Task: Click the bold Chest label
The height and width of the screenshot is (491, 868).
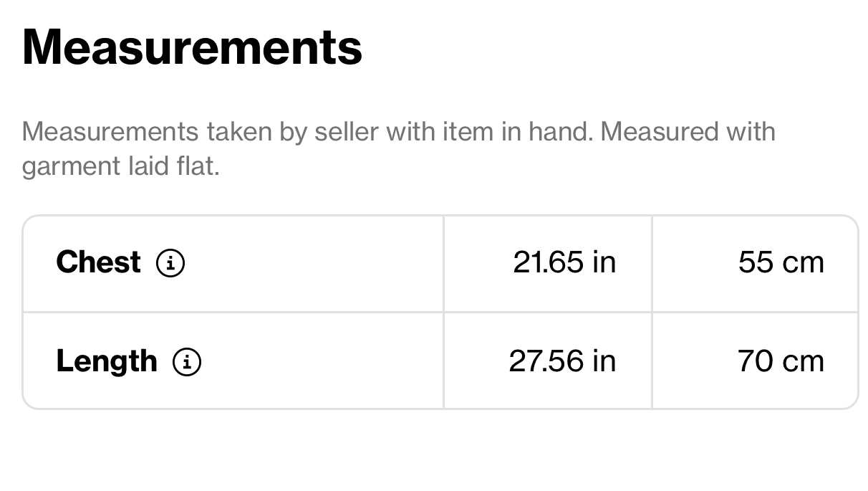Action: (x=98, y=262)
